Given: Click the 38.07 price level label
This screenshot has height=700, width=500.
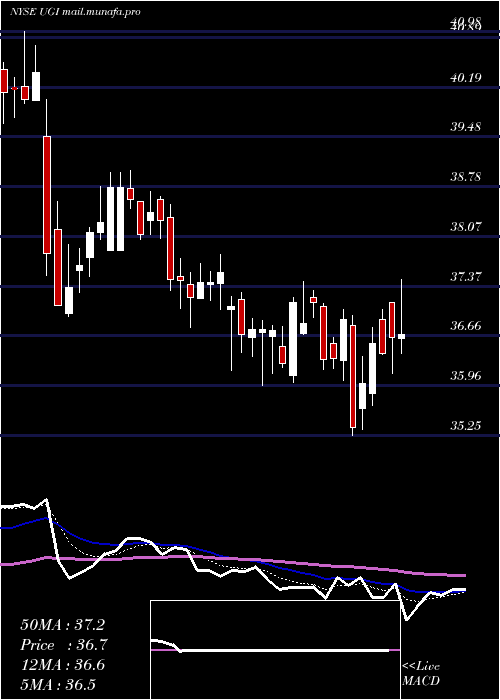Looking at the screenshot, I should click(466, 226).
